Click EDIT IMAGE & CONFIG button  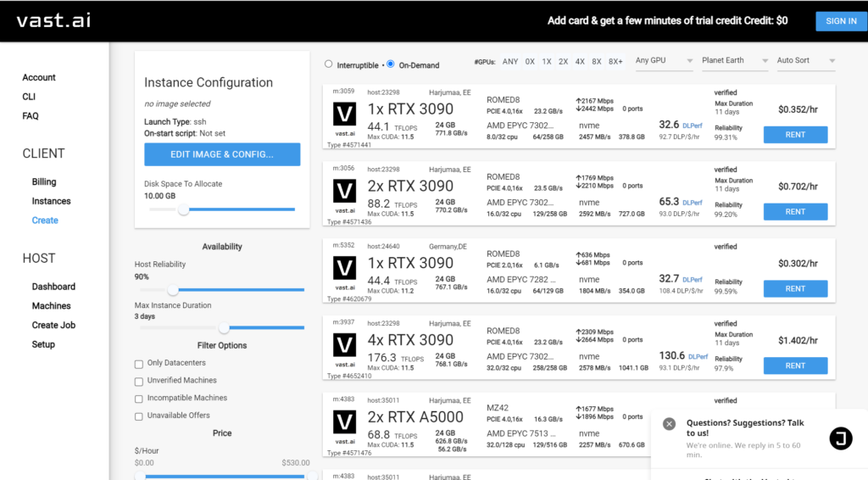(x=222, y=154)
